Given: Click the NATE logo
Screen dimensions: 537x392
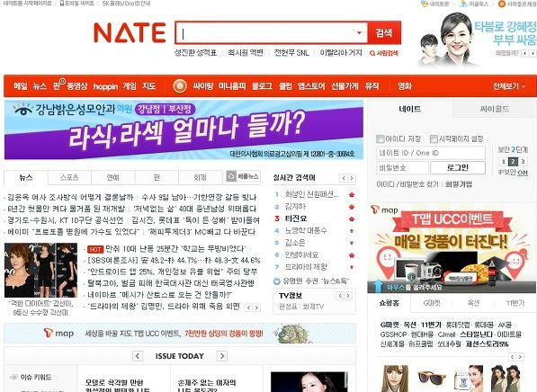Looking at the screenshot, I should [130, 33].
